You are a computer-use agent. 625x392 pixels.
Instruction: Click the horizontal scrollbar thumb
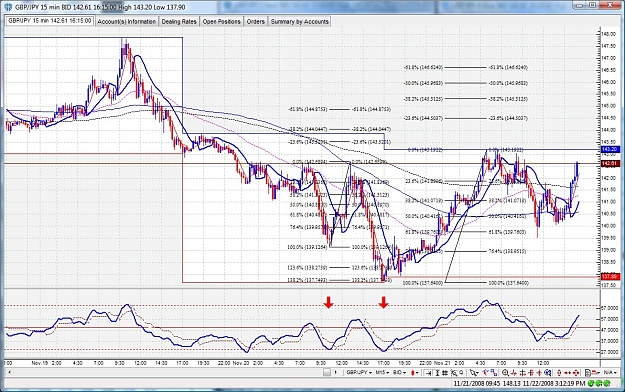click(x=327, y=372)
